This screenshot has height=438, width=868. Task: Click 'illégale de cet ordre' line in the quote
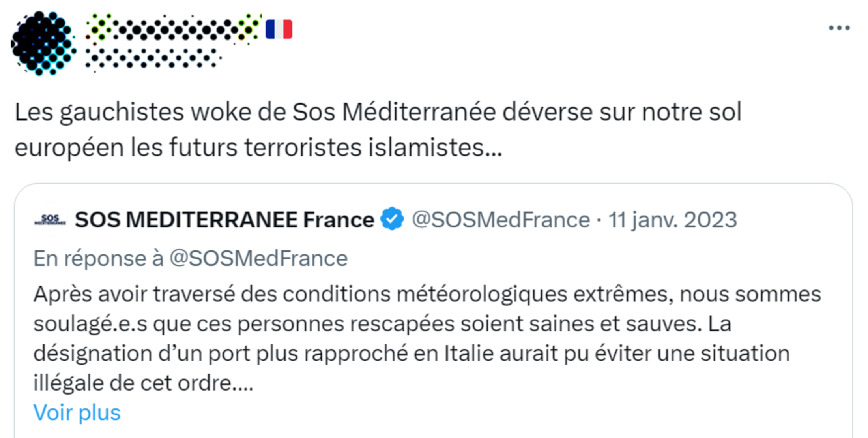143,383
